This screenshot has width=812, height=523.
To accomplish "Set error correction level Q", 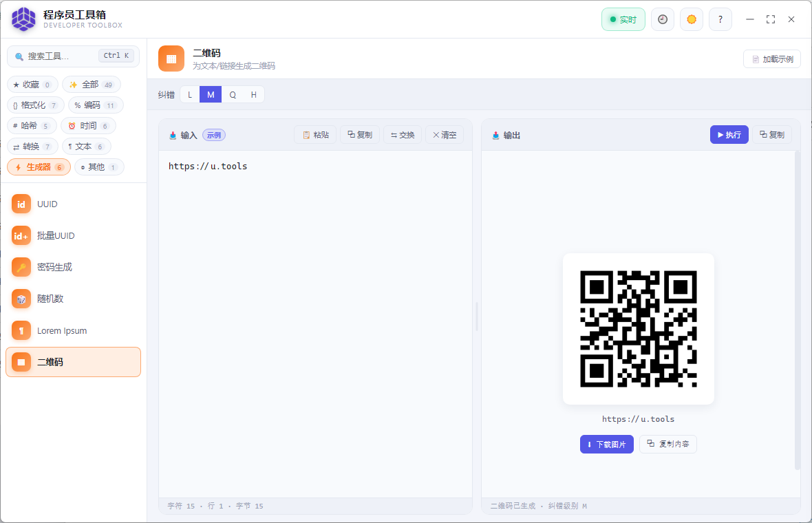I will tap(233, 95).
